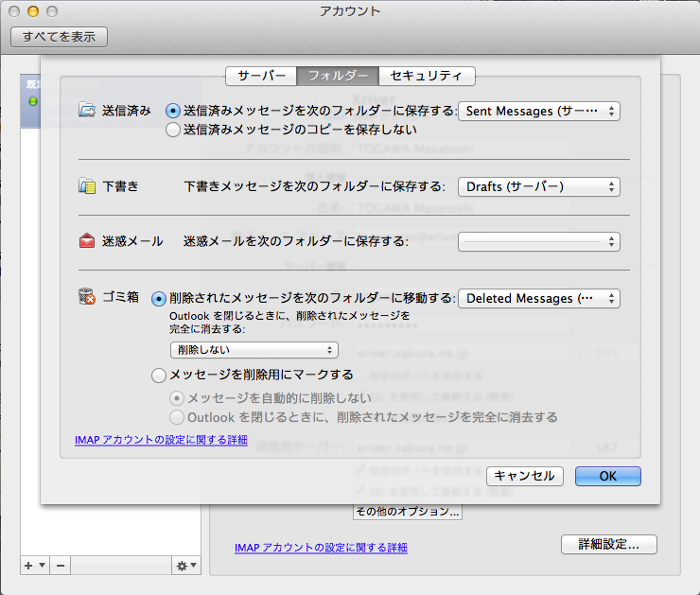Viewport: 700px width, 595px height.
Task: Click the キャンセル button
Action: 524,476
